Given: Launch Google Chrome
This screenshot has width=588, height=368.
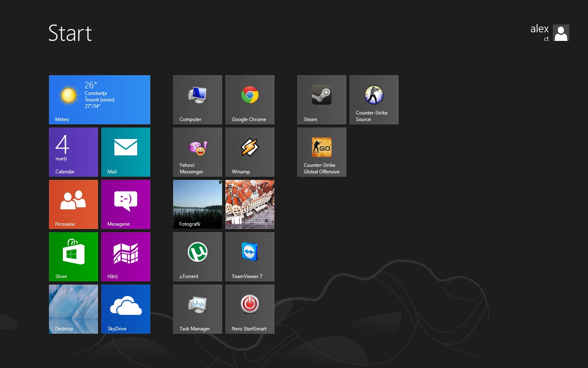Looking at the screenshot, I should tap(250, 100).
